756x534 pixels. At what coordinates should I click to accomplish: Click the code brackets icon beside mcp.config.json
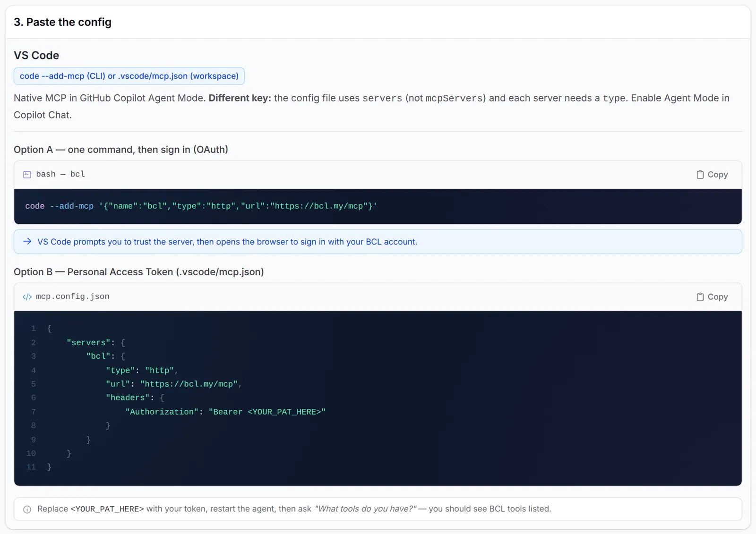point(27,297)
